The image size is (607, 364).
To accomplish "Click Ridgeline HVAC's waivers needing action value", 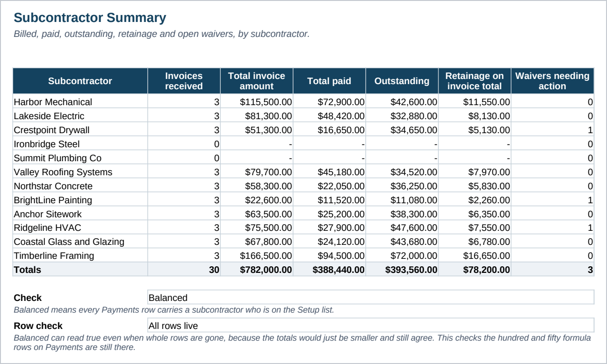I will point(552,228).
